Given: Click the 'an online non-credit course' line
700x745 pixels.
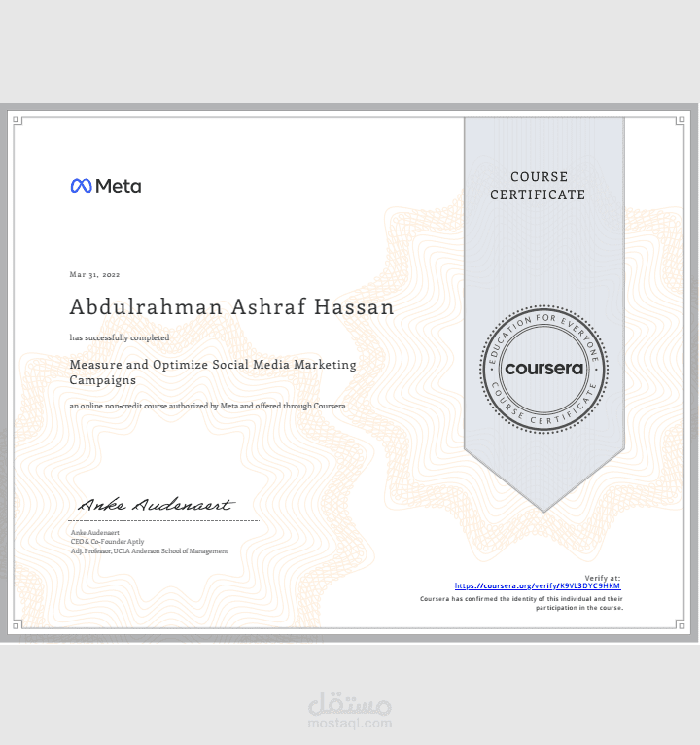Looking at the screenshot, I should coord(207,406).
